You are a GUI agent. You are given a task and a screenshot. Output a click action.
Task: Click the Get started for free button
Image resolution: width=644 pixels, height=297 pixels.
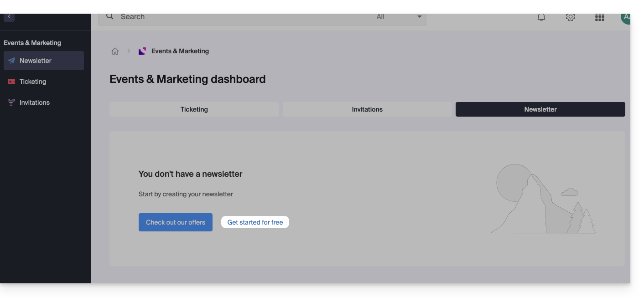[x=255, y=222]
